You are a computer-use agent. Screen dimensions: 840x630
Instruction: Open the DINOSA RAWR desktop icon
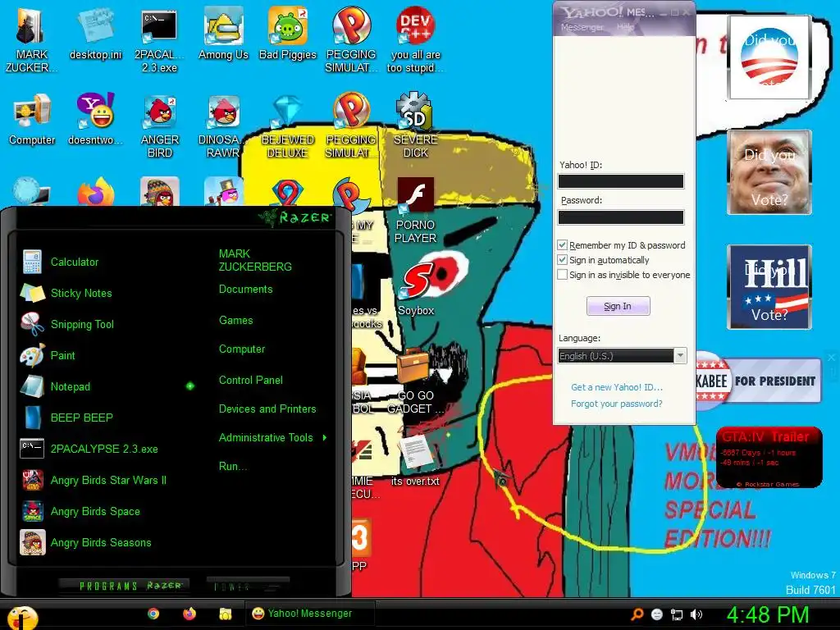tap(223, 126)
